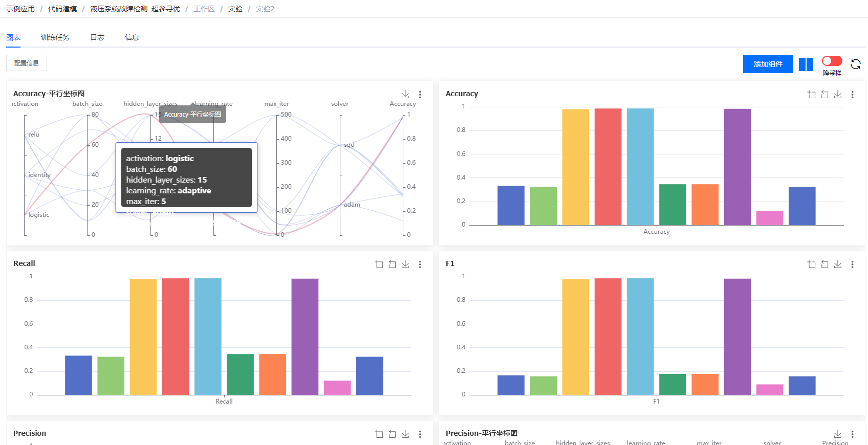The height and width of the screenshot is (445, 868).
Task: Download the Precision chart
Action: (x=405, y=434)
